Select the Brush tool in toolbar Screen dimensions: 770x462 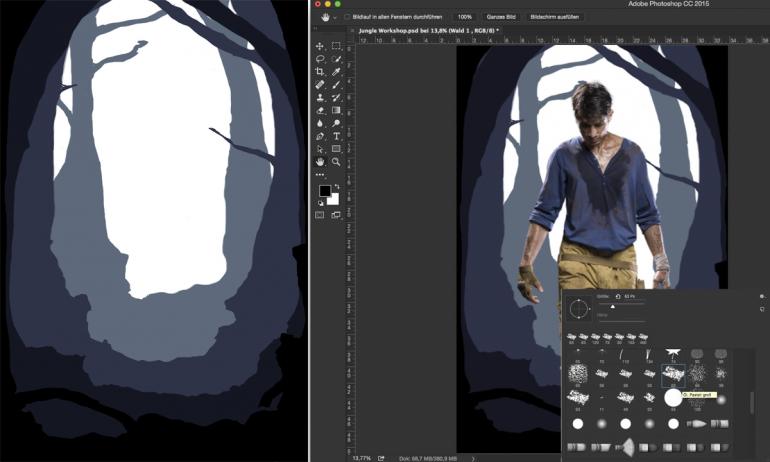click(x=336, y=84)
